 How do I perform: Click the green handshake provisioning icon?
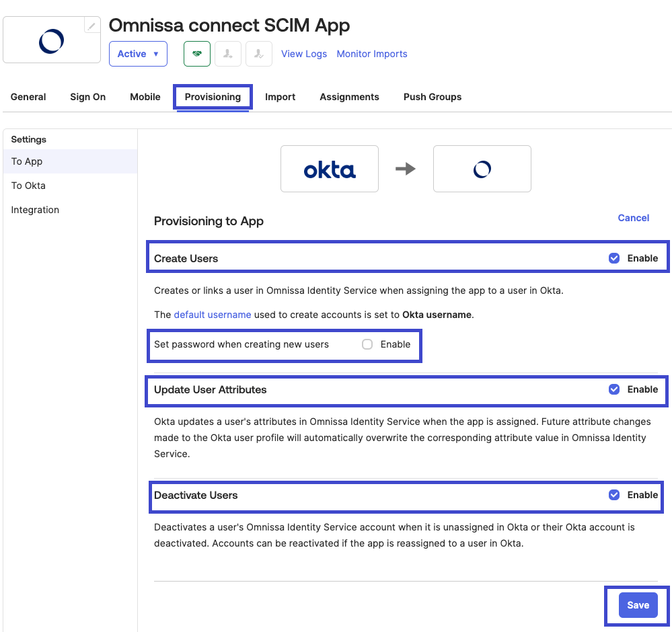tap(196, 54)
